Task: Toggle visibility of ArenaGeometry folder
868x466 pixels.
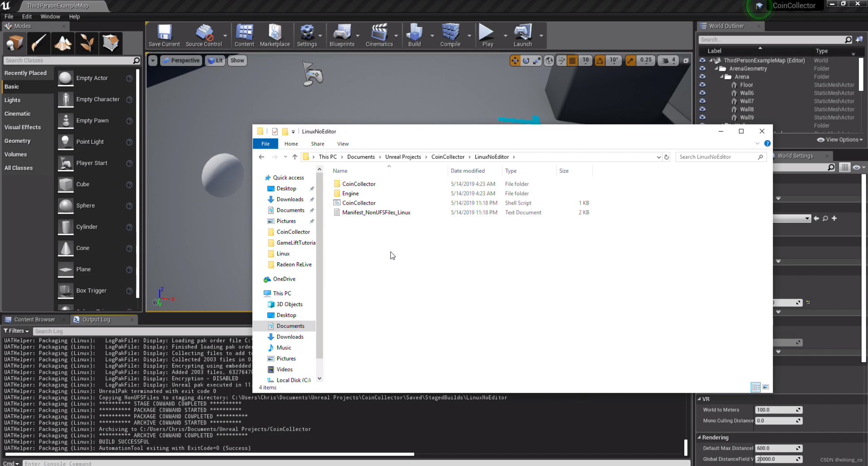Action: click(702, 68)
